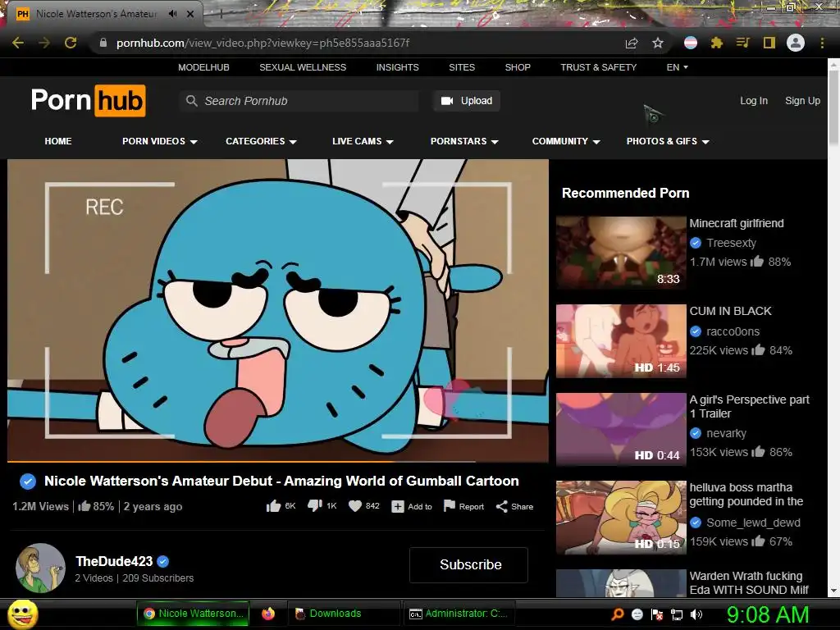Go to the HOME navigation item
Screen dimensions: 840x630
[x=58, y=141]
